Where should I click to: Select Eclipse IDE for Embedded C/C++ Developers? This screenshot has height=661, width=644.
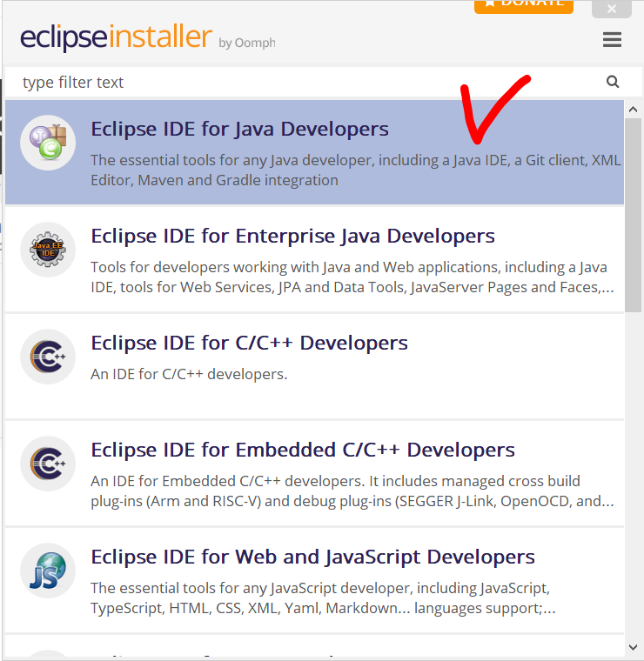pos(314,473)
